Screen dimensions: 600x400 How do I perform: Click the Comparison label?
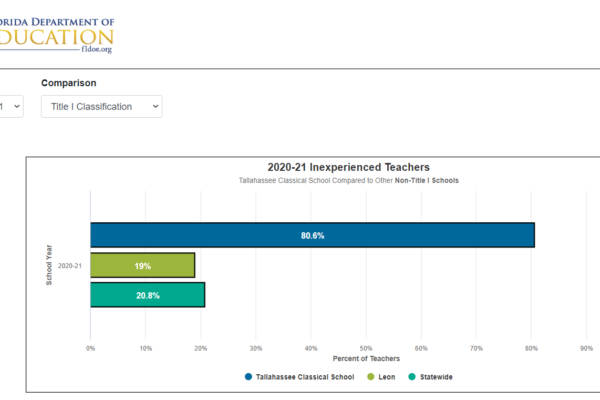tap(69, 83)
